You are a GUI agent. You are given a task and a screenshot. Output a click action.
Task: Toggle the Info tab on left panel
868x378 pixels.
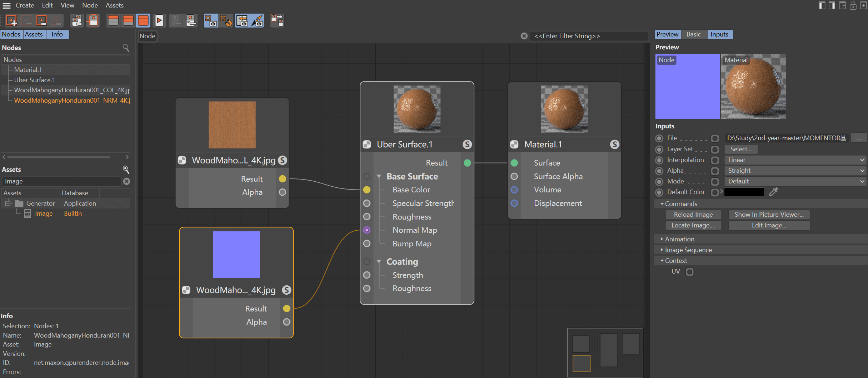click(57, 34)
